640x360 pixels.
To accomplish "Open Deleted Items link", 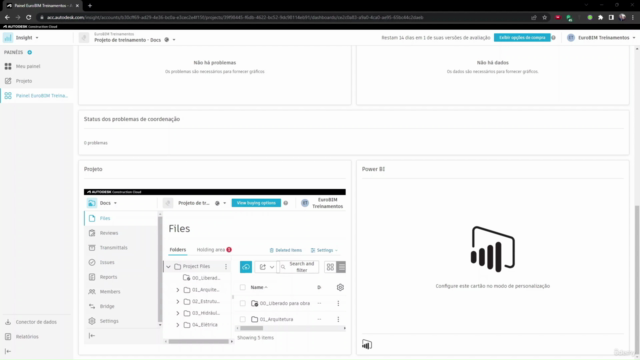I will pyautogui.click(x=286, y=250).
